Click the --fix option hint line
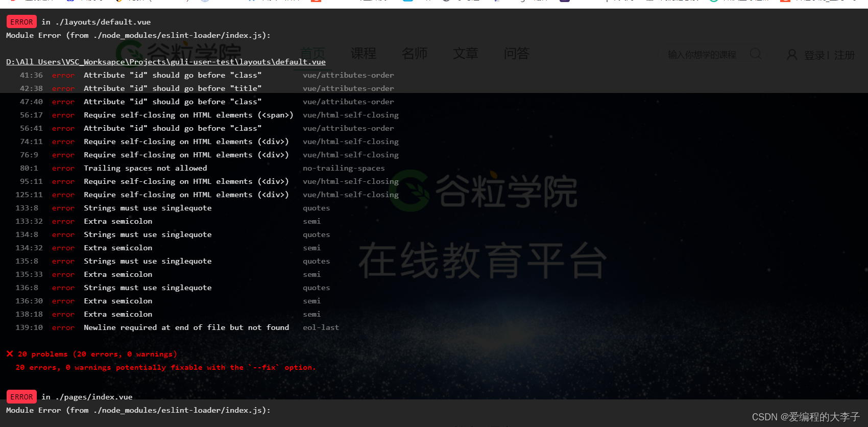 point(165,367)
